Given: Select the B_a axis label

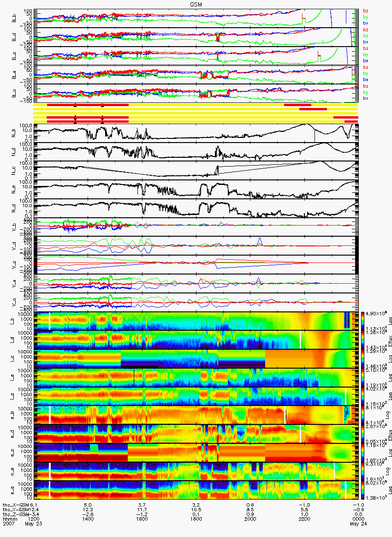Looking at the screenshot, I should tap(14, 94).
